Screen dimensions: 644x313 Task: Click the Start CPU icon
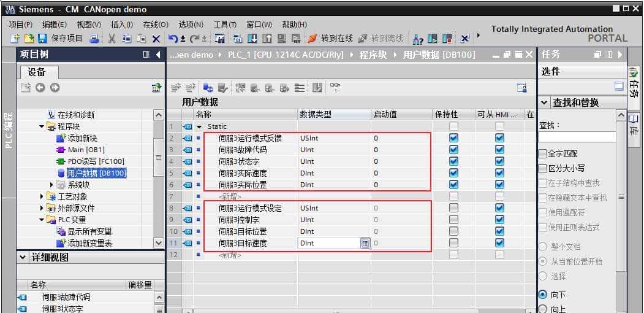(433, 39)
